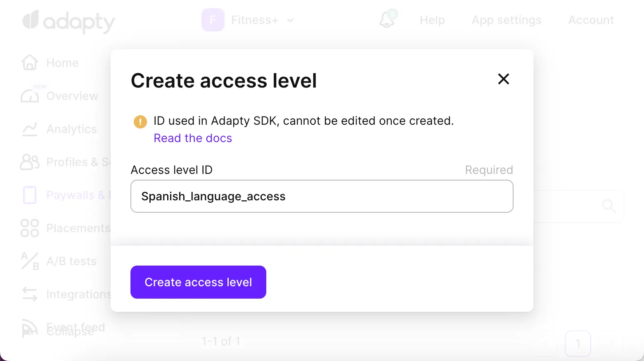Expand the Fitness+ app dropdown
This screenshot has height=361, width=644.
coord(290,20)
